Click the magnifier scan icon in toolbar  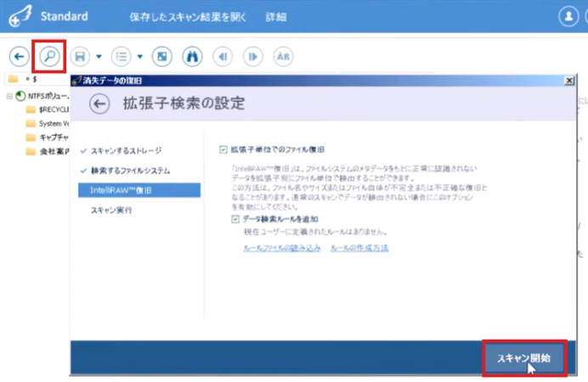point(49,57)
